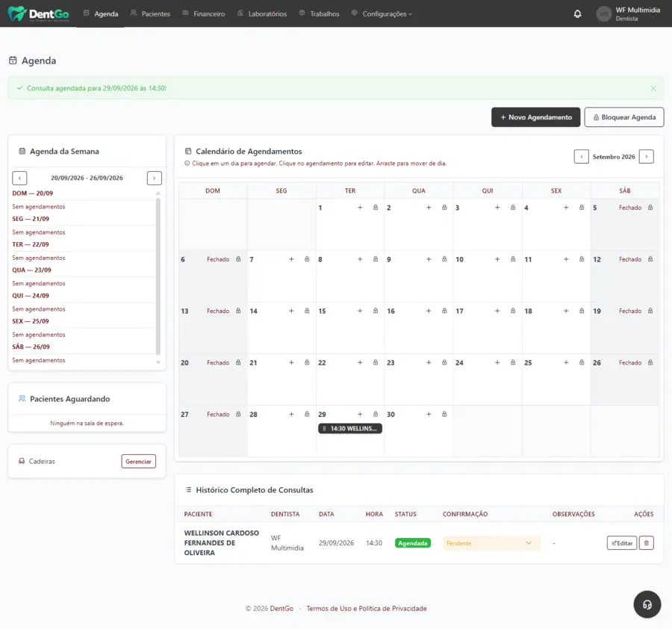The width and height of the screenshot is (672, 629).
Task: Add appointment on day 18 with plus icon
Action: tap(566, 311)
